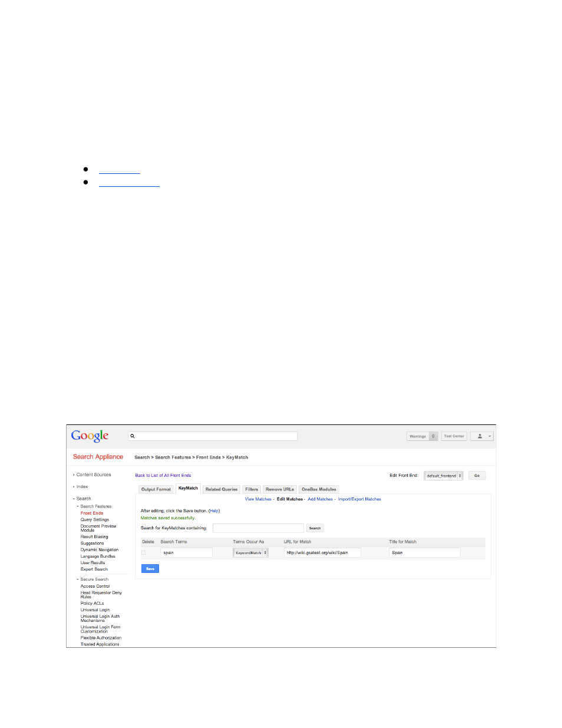Click the URL for Match field
562x728 pixels.
tap(322, 553)
